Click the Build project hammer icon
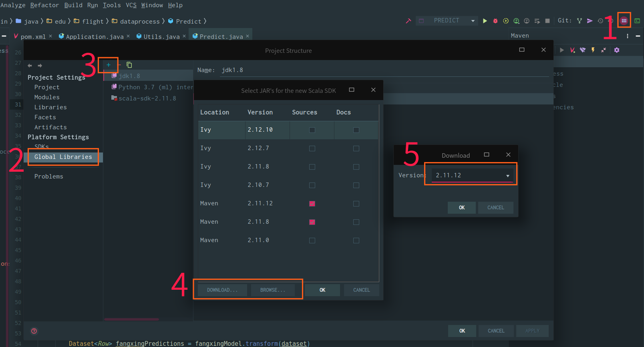Screen dimensions: 644x347 pos(409,21)
